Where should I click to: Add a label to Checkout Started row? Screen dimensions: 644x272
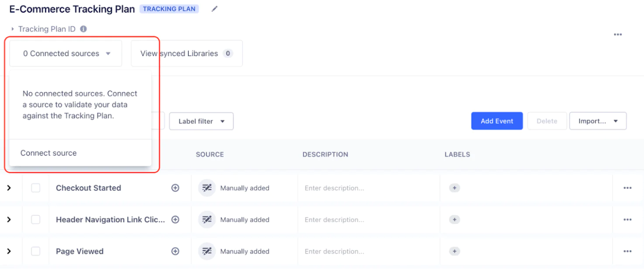point(455,188)
